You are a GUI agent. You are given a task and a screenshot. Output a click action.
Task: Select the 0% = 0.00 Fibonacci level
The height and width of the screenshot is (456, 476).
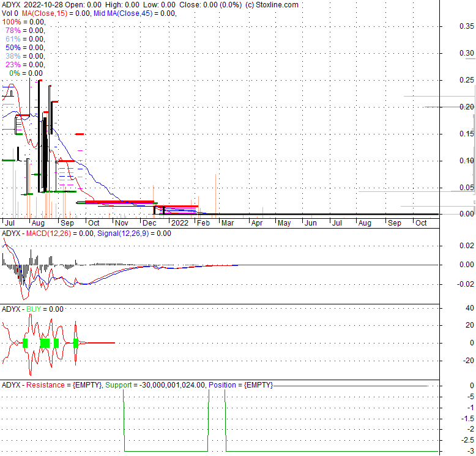click(26, 73)
